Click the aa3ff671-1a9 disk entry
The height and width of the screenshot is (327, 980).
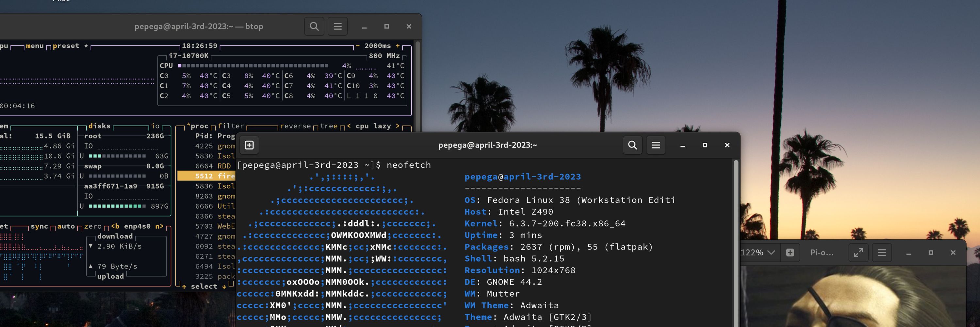110,186
